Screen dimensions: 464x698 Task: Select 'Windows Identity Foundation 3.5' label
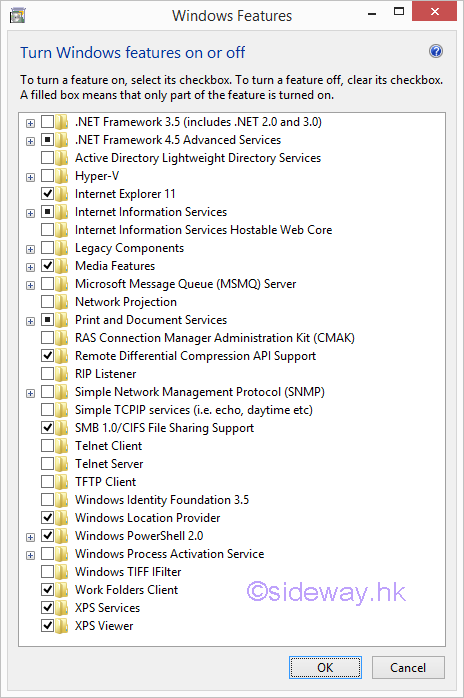click(x=162, y=500)
